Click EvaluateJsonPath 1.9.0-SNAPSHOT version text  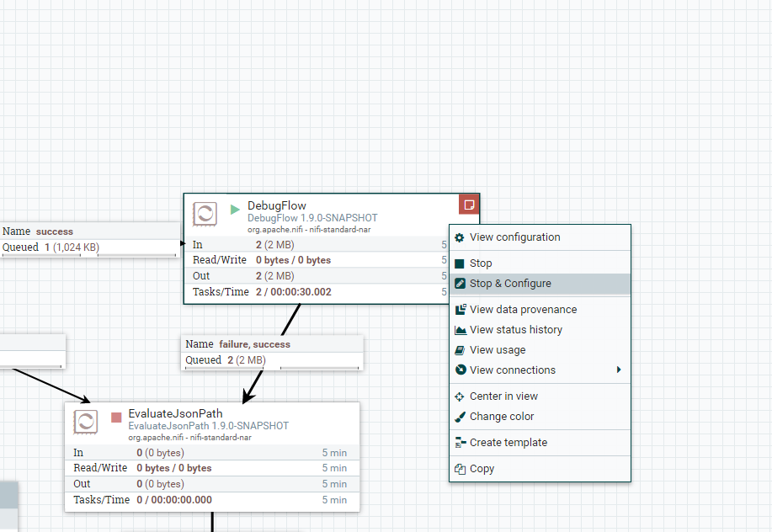click(x=208, y=426)
